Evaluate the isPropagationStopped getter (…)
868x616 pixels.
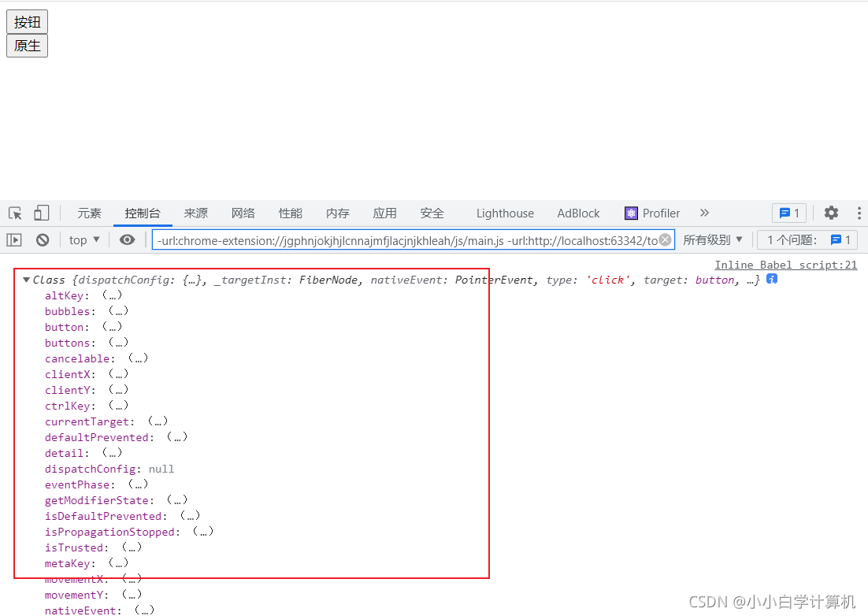(x=203, y=532)
